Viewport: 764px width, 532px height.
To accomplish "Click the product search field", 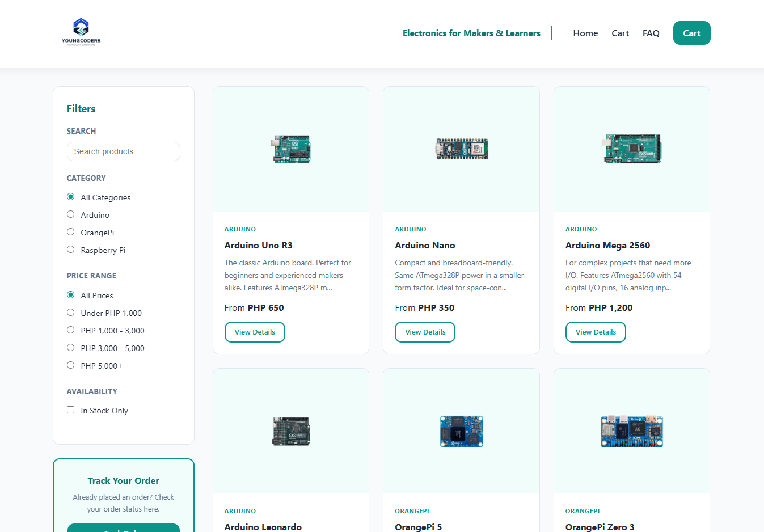I will point(124,151).
